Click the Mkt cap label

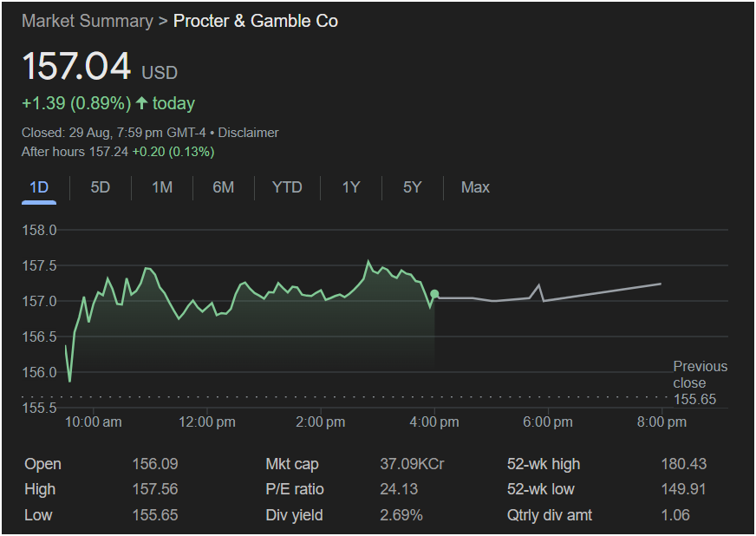pos(292,464)
